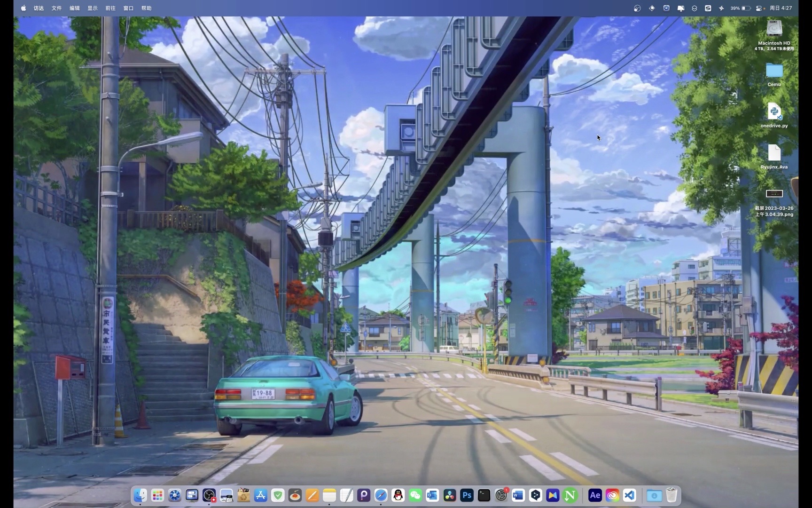This screenshot has width=812, height=508.
Task: Show battery status at 39%
Action: point(741,8)
